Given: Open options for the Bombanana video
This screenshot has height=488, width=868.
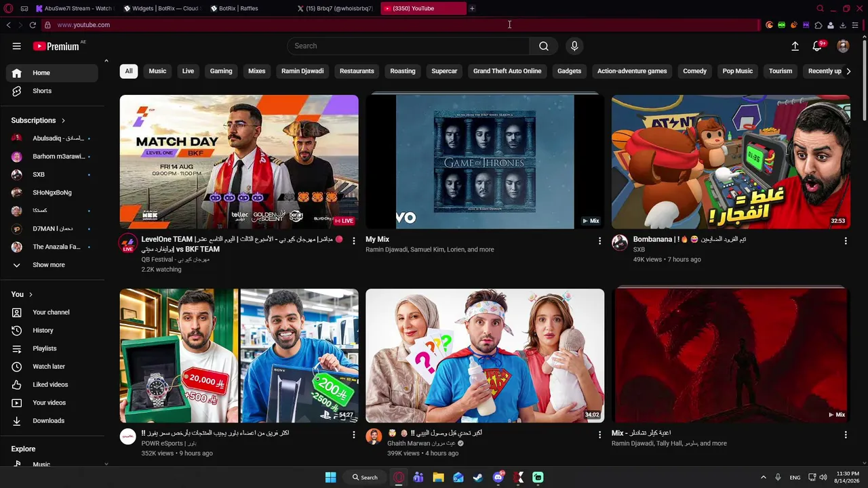Looking at the screenshot, I should tap(845, 241).
